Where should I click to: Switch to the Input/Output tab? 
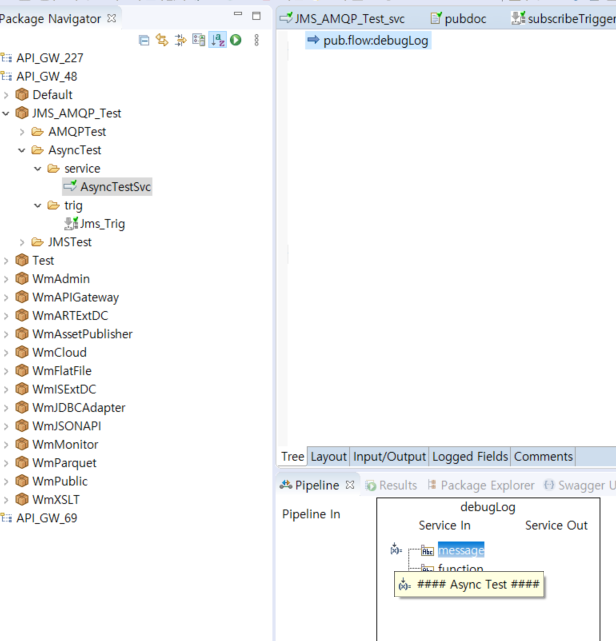[x=389, y=457]
